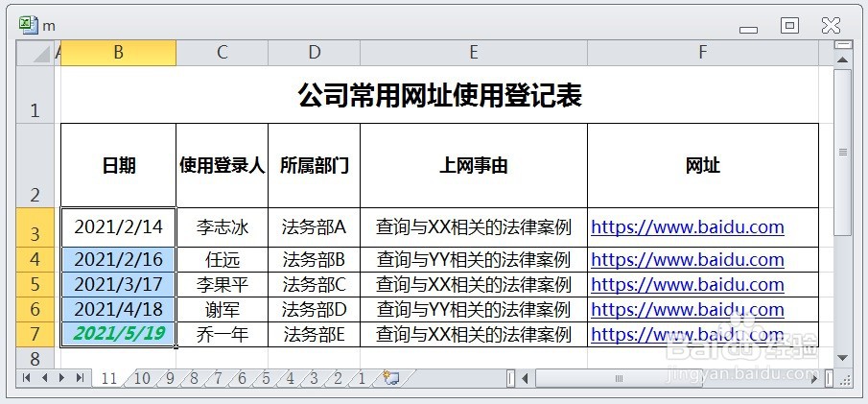Minimize the workbook window

(x=748, y=30)
